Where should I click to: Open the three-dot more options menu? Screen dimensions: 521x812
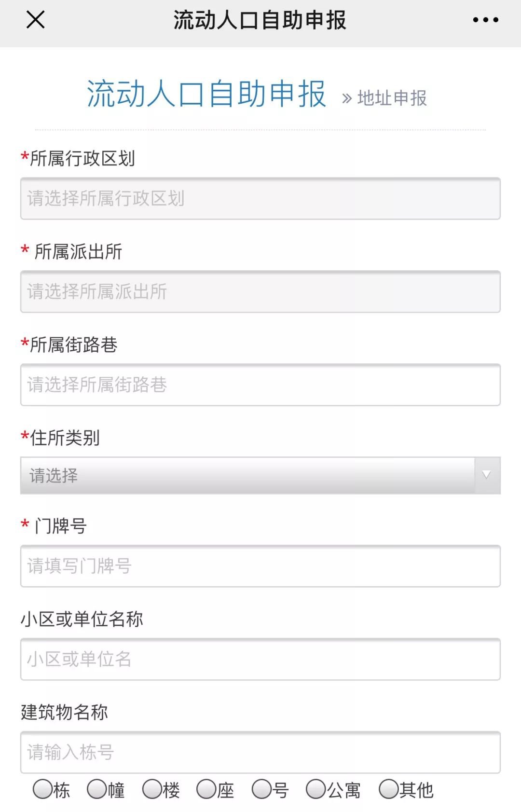tap(485, 20)
